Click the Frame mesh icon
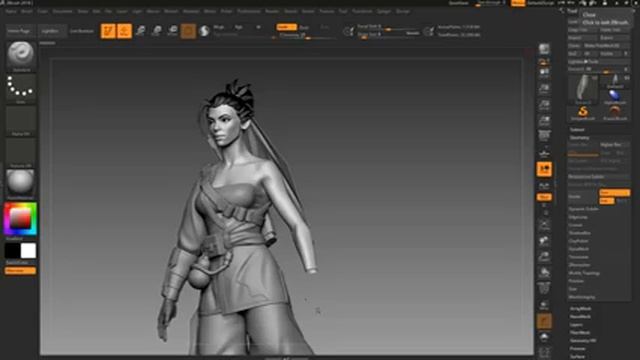640x360 pixels. point(544,225)
